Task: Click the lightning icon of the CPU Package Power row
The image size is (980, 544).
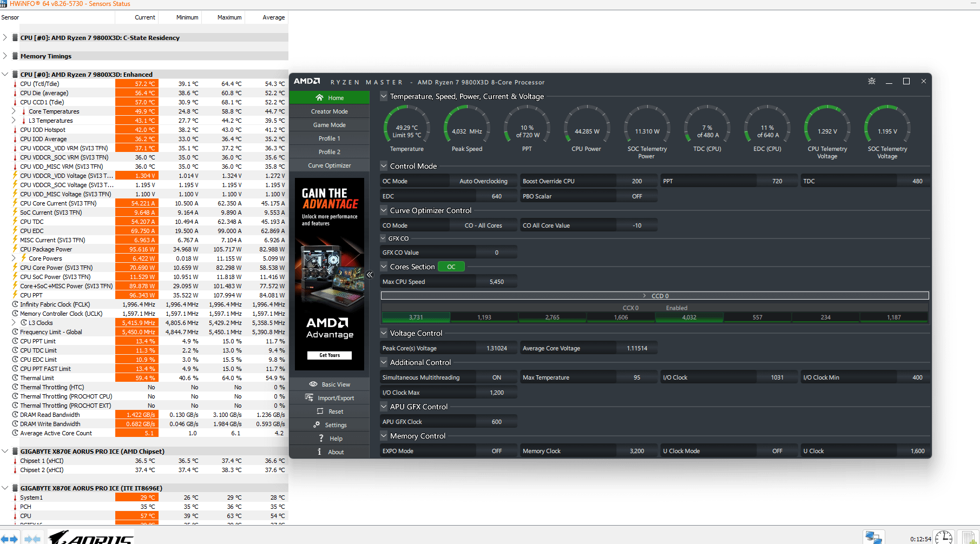Action: point(15,249)
